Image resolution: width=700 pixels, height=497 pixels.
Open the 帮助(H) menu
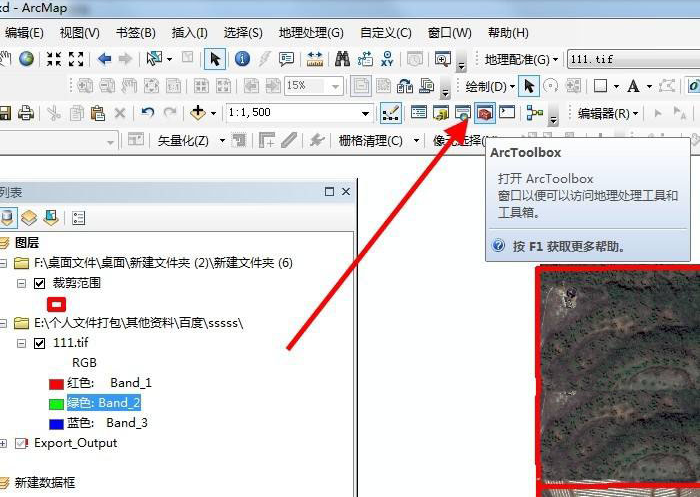point(508,33)
